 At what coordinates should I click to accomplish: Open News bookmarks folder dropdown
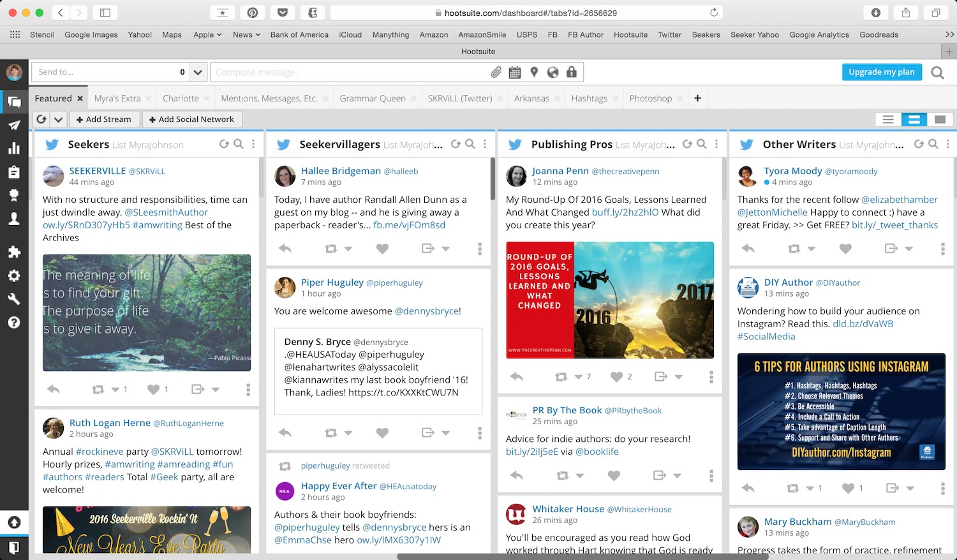click(246, 34)
